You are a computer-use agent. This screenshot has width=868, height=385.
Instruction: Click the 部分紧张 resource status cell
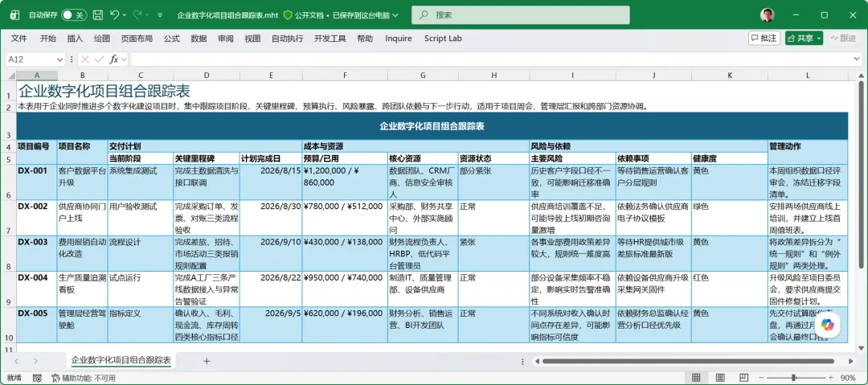pyautogui.click(x=493, y=182)
